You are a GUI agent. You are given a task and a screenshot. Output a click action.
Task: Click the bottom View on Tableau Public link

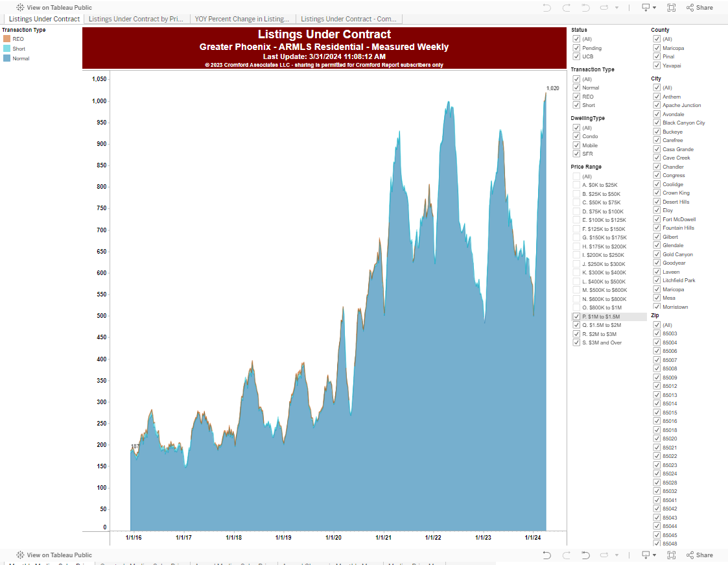point(59,555)
